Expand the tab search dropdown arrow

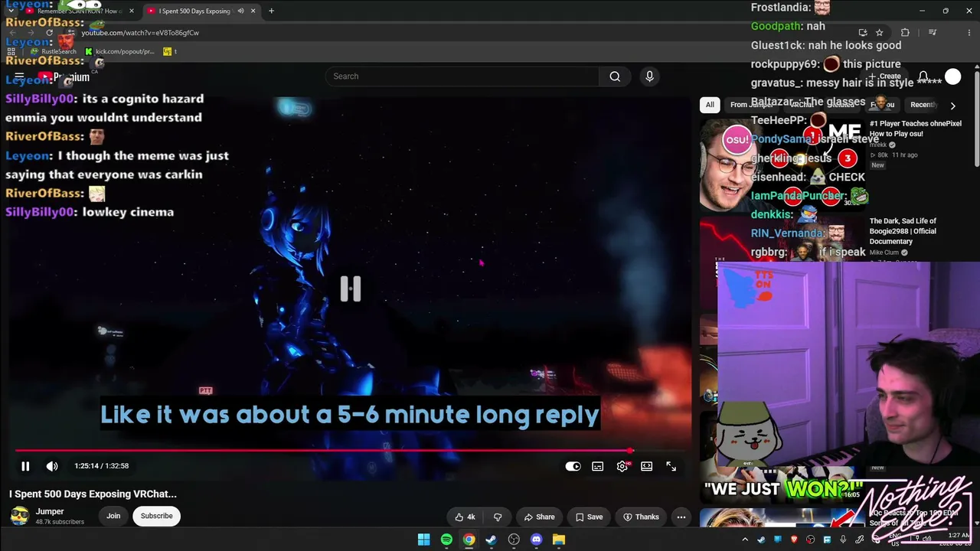point(11,11)
